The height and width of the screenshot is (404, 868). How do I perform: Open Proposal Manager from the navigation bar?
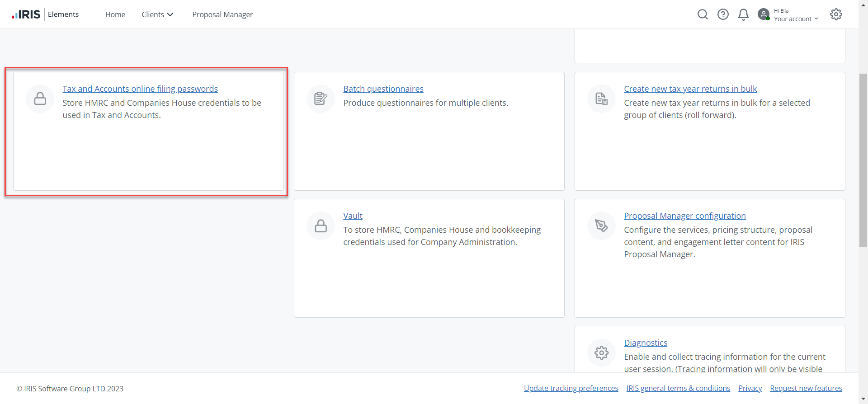(222, 14)
